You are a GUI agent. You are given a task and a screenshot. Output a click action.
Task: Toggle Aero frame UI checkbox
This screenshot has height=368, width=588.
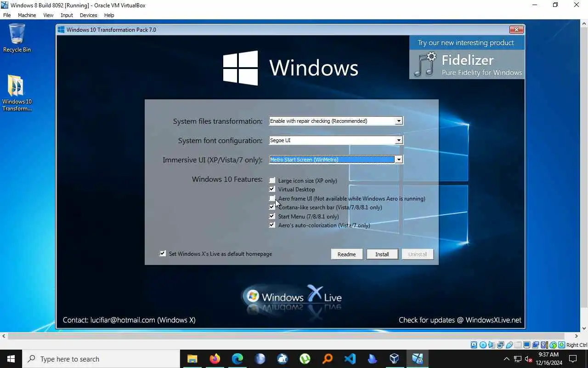(272, 198)
